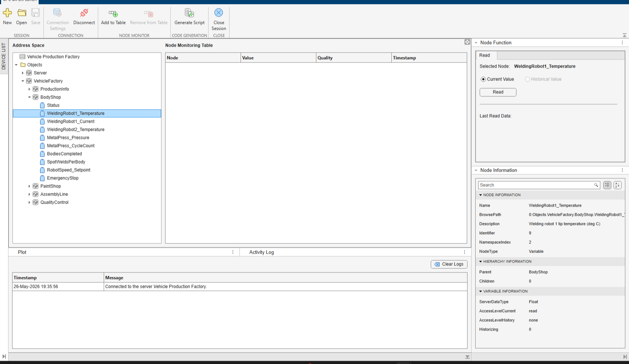Open the DEVICE LIST side tab
The image size is (629, 364).
(x=4, y=56)
